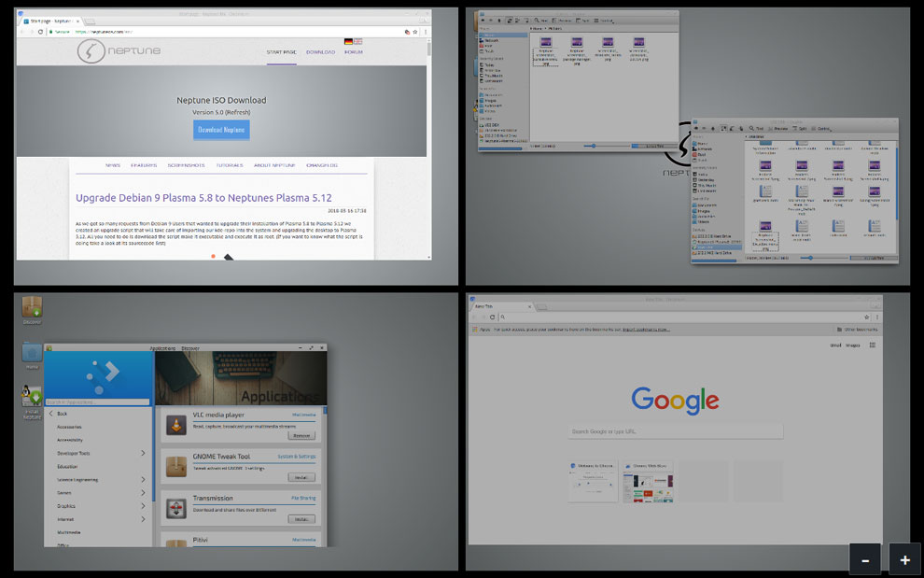
Task: Open the FORUM menu item on Neptune site
Action: pos(354,52)
